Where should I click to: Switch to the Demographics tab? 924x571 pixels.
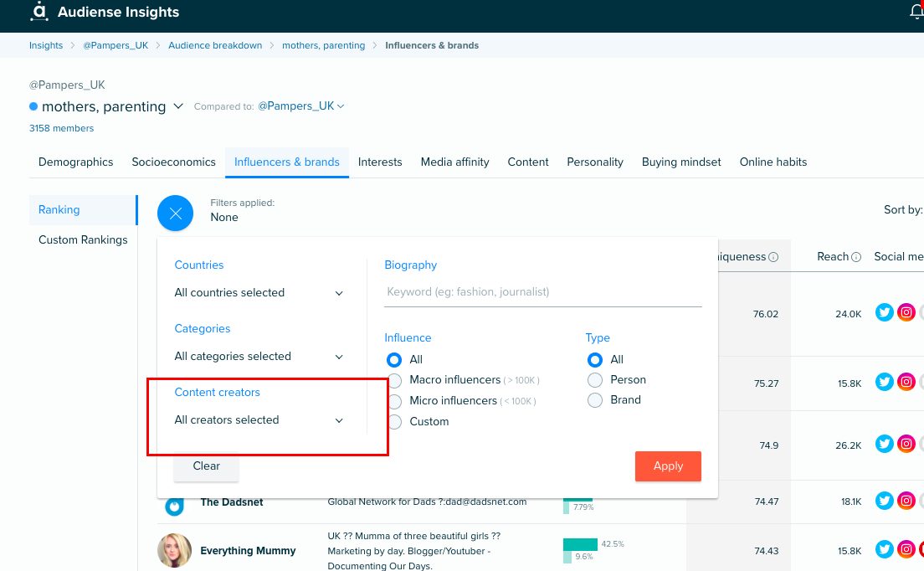pos(75,162)
